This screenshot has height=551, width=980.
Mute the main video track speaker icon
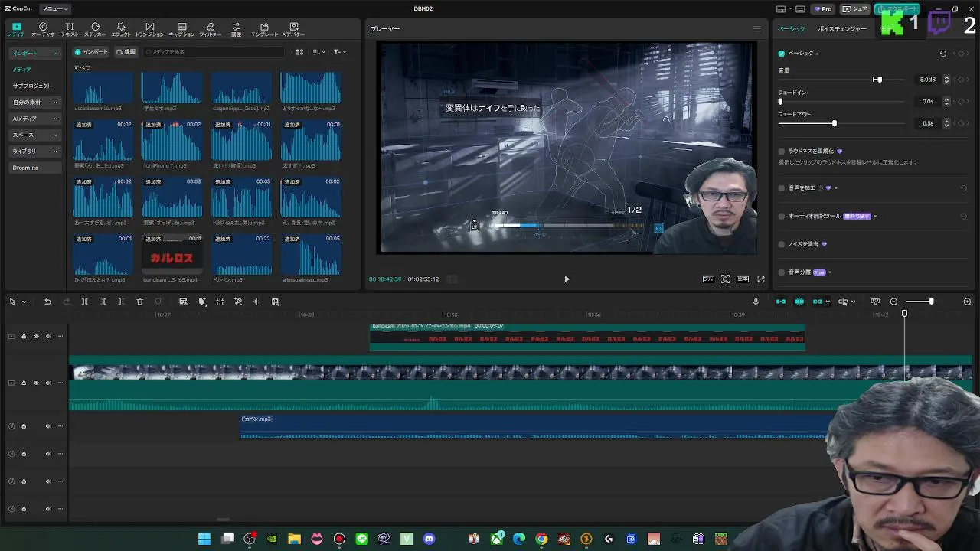tap(48, 383)
